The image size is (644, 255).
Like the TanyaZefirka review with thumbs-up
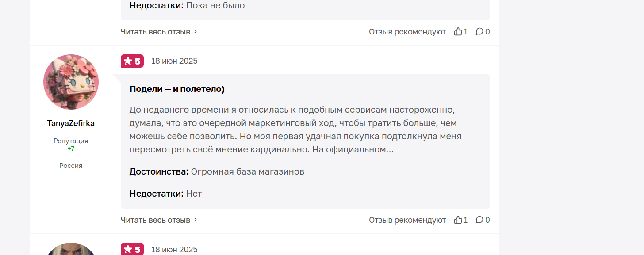point(460,220)
